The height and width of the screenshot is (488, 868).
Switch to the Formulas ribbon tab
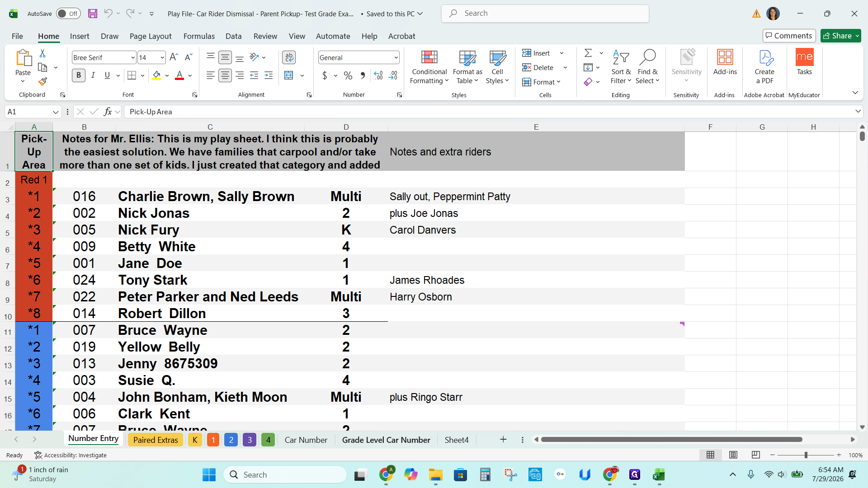(199, 36)
